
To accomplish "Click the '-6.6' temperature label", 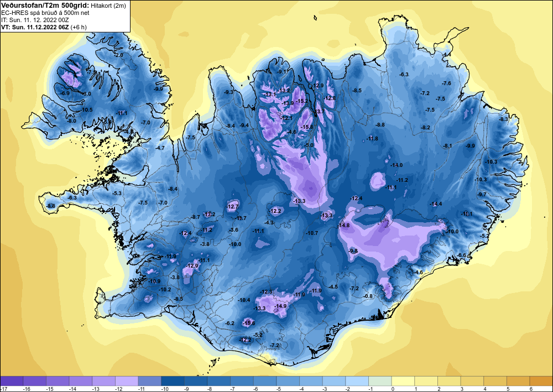I will (462, 255).
